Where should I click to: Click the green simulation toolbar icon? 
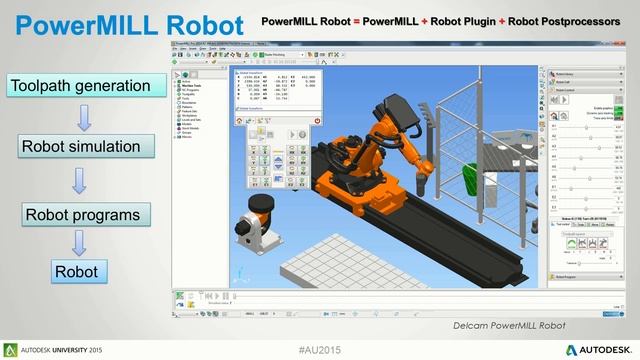pos(180,296)
